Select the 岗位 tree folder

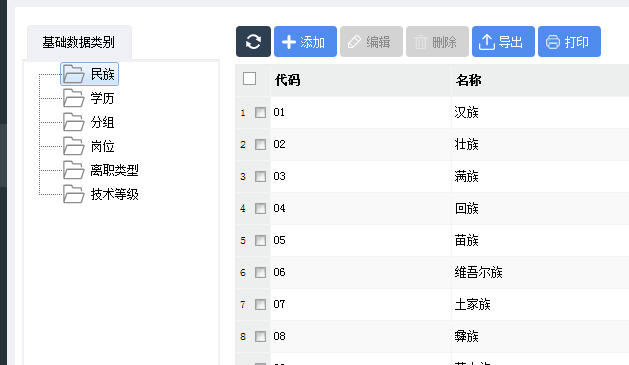click(89, 146)
